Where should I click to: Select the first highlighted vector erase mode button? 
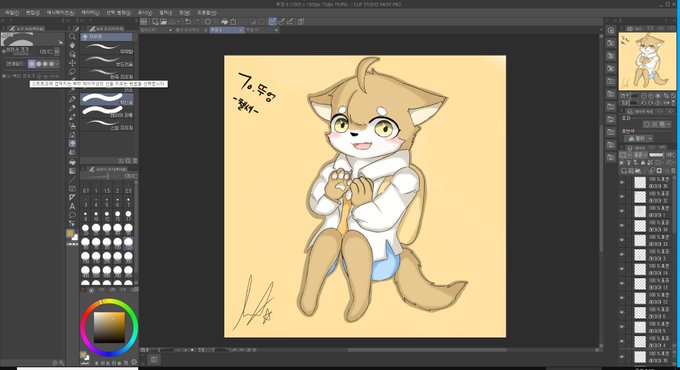[32, 64]
